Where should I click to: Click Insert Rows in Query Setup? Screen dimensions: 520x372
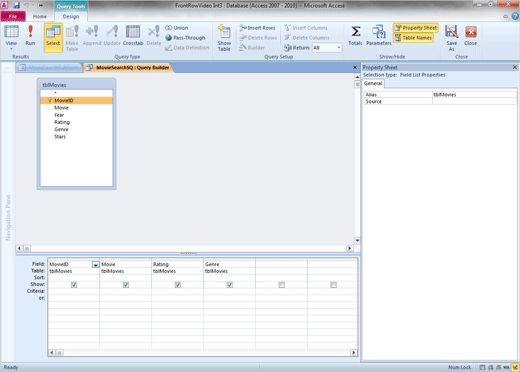(257, 28)
